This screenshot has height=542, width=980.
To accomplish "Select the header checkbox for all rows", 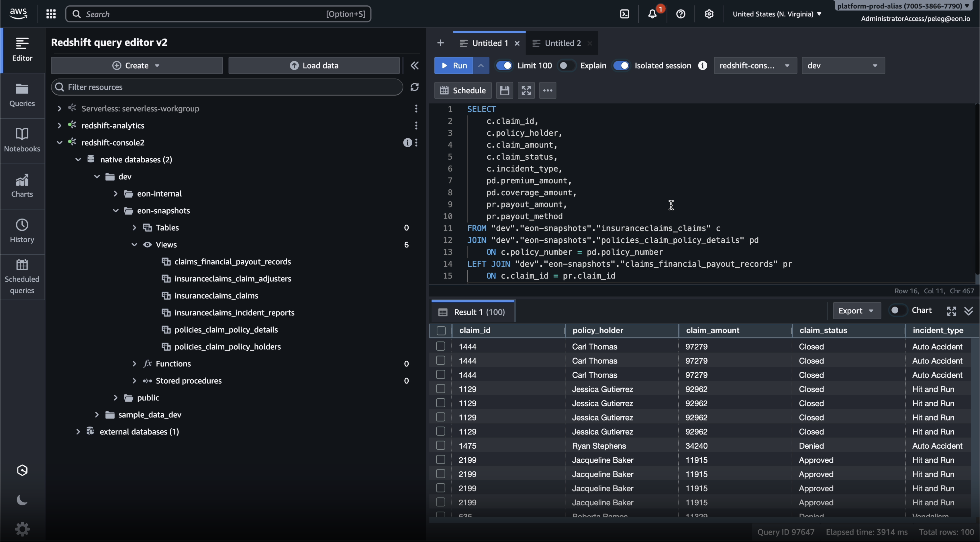I will click(x=441, y=331).
